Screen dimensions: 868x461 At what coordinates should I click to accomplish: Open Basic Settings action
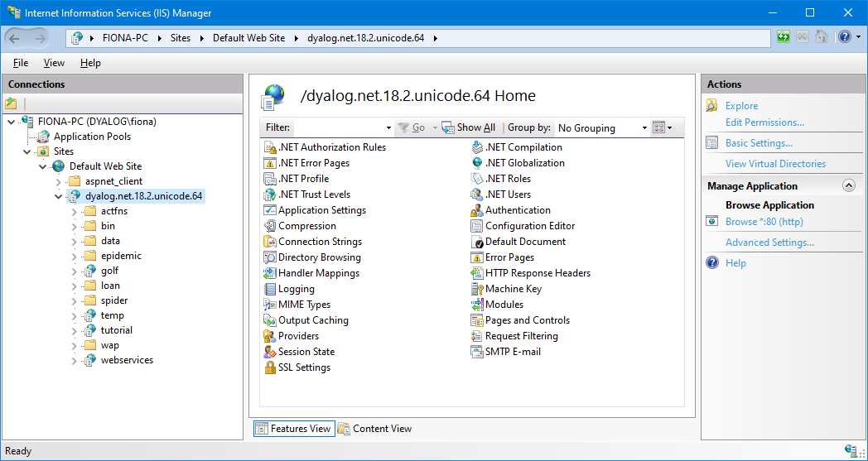tap(759, 143)
